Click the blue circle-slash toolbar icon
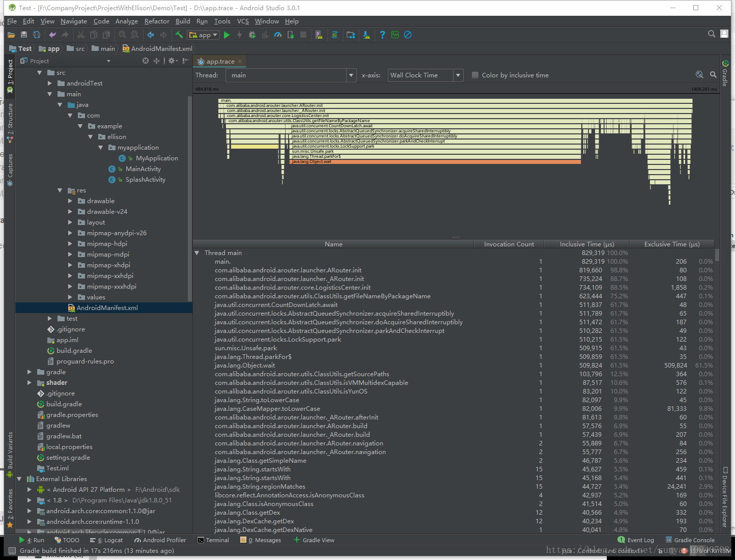Screen dimensions: 735x560 (x=408, y=35)
